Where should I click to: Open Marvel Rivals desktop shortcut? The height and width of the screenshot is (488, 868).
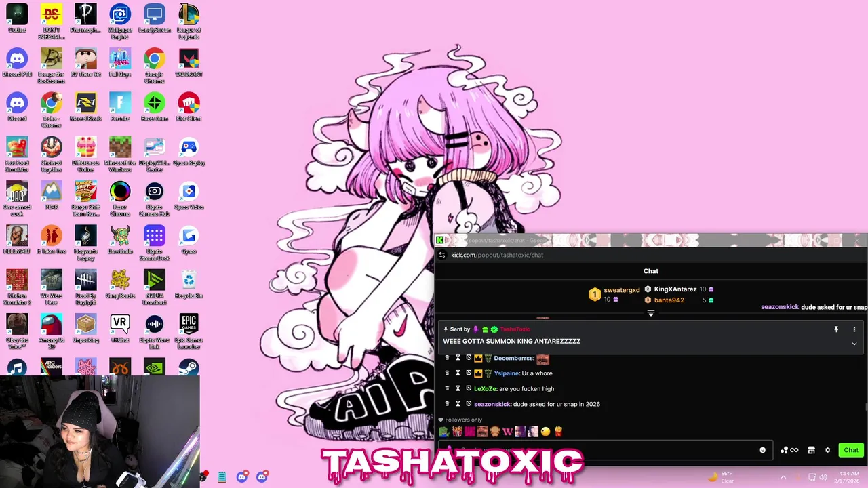pyautogui.click(x=85, y=106)
